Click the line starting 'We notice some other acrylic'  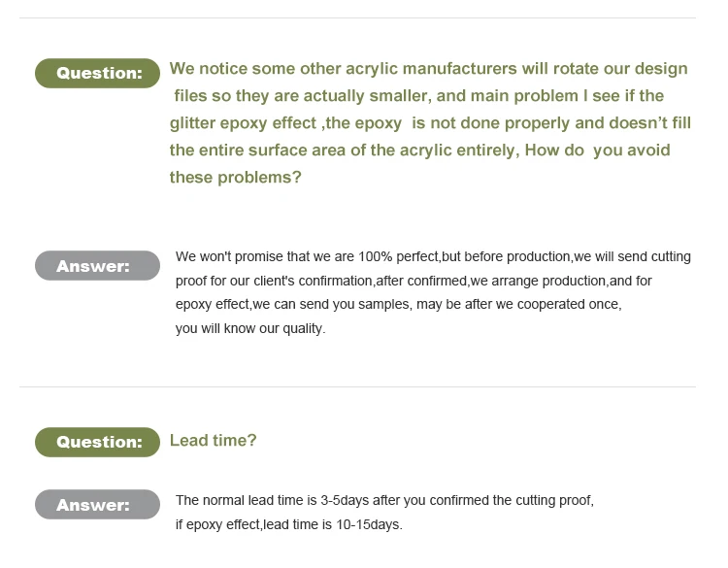(428, 69)
